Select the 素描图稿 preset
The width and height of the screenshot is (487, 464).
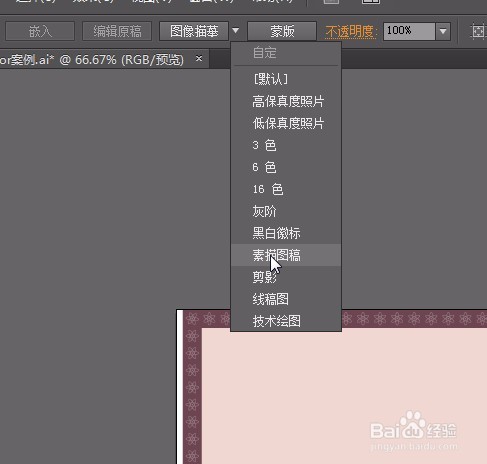point(286,255)
